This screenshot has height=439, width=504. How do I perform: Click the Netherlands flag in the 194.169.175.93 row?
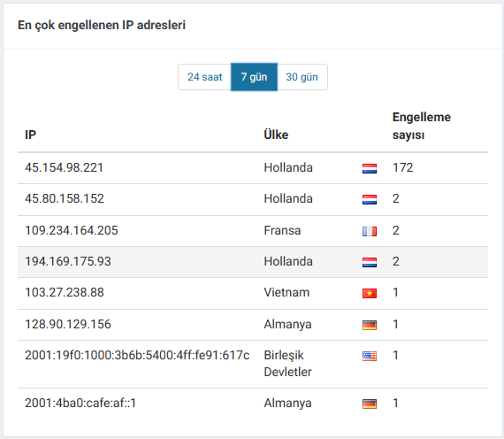coord(370,262)
